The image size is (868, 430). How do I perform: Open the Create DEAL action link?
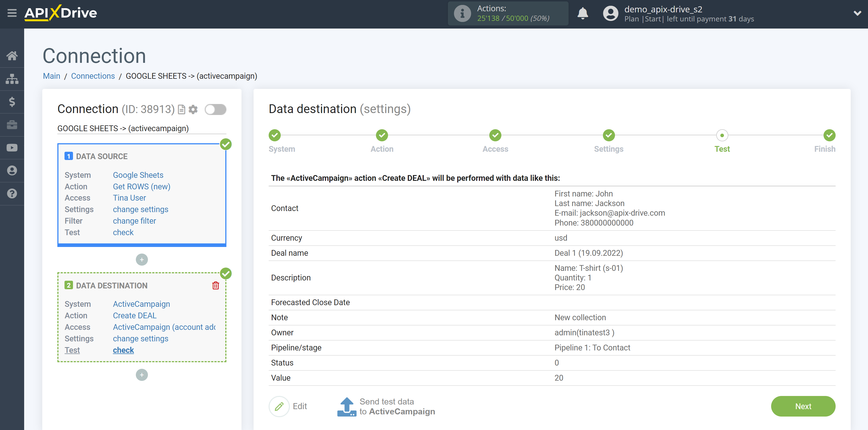click(x=135, y=315)
